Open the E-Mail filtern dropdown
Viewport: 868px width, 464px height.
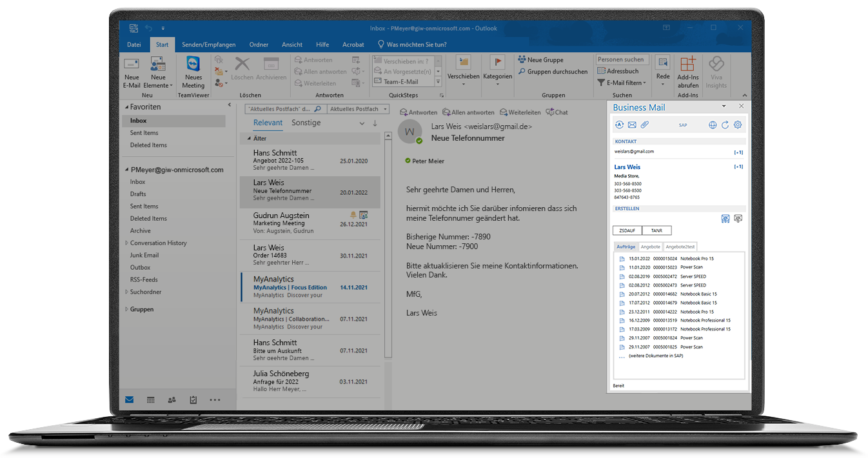pos(622,83)
